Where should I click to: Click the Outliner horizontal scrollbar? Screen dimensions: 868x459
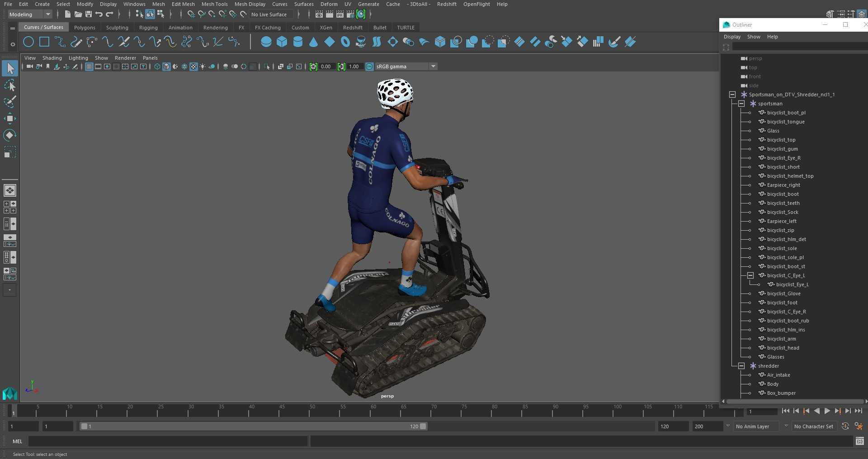[x=793, y=401]
